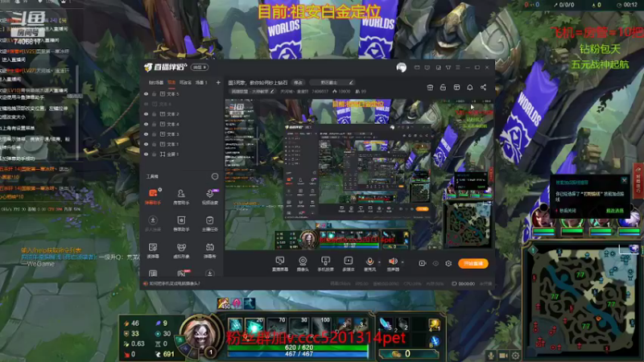Click the champion portrait in game HUD
The height and width of the screenshot is (362, 644).
click(200, 333)
